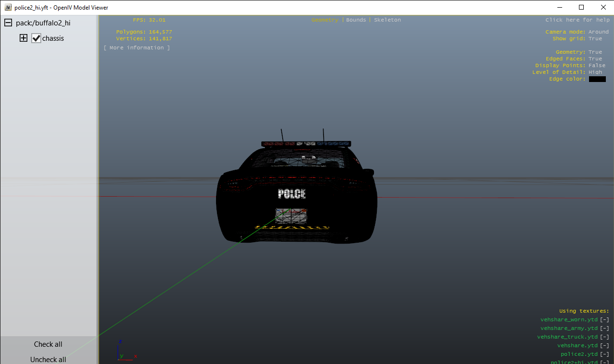This screenshot has height=364, width=614.
Task: Open the More information link
Action: [x=137, y=48]
